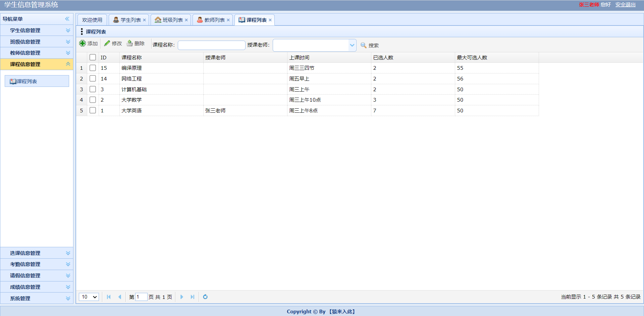Click the book icon beside sidebar 课程列表

pyautogui.click(x=13, y=82)
